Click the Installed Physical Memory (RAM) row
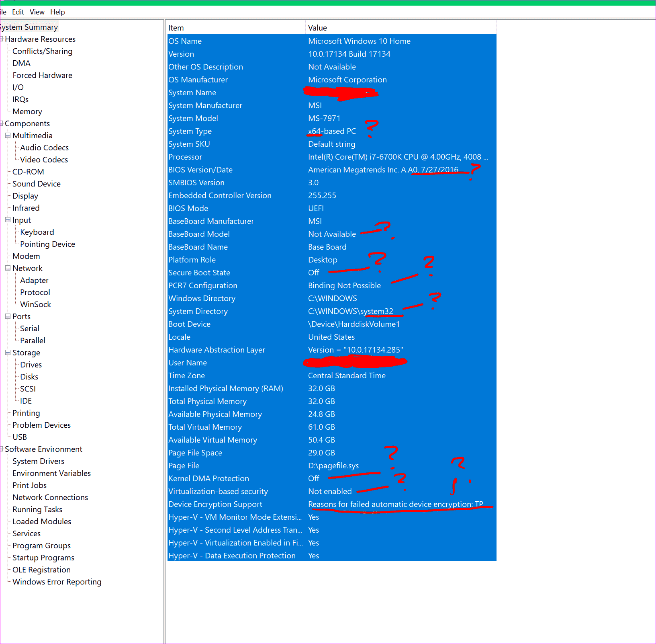Image resolution: width=656 pixels, height=644 pixels. 332,388
